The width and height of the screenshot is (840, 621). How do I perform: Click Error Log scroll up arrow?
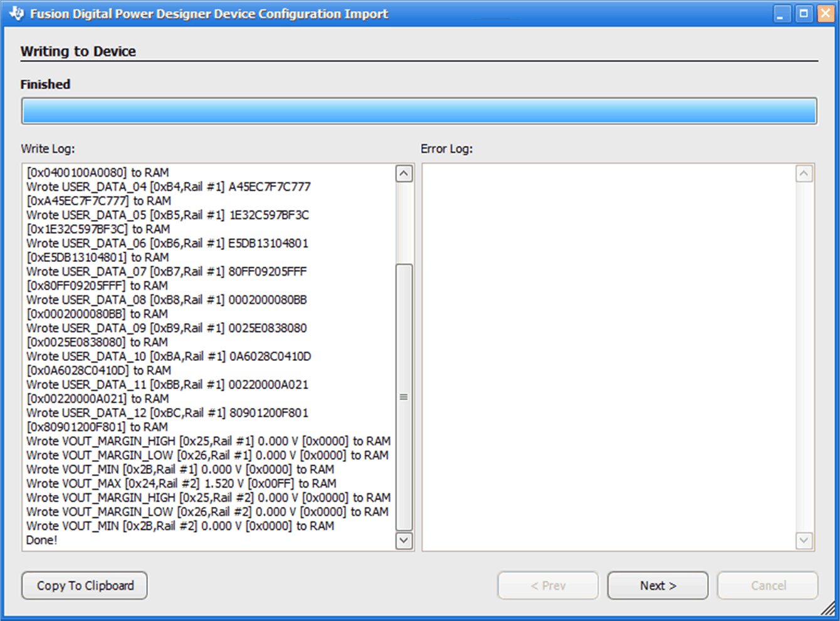click(x=804, y=174)
